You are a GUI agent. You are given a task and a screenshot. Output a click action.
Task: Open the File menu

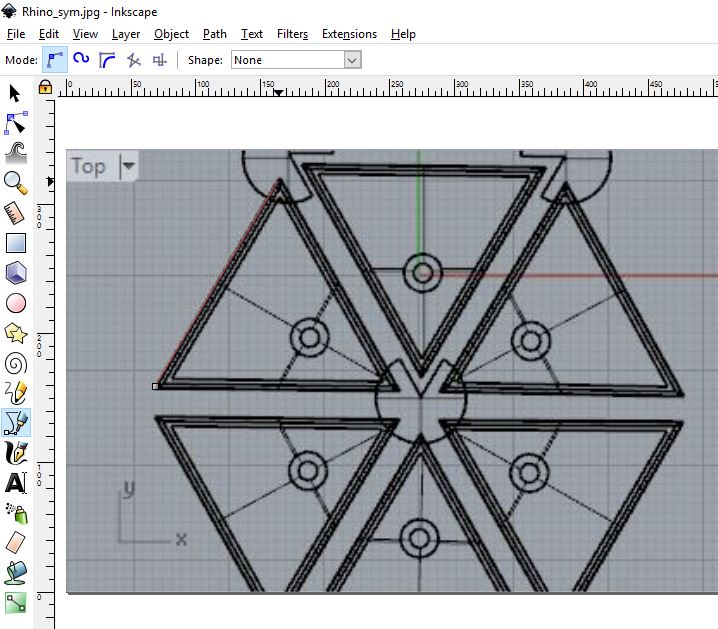[16, 34]
